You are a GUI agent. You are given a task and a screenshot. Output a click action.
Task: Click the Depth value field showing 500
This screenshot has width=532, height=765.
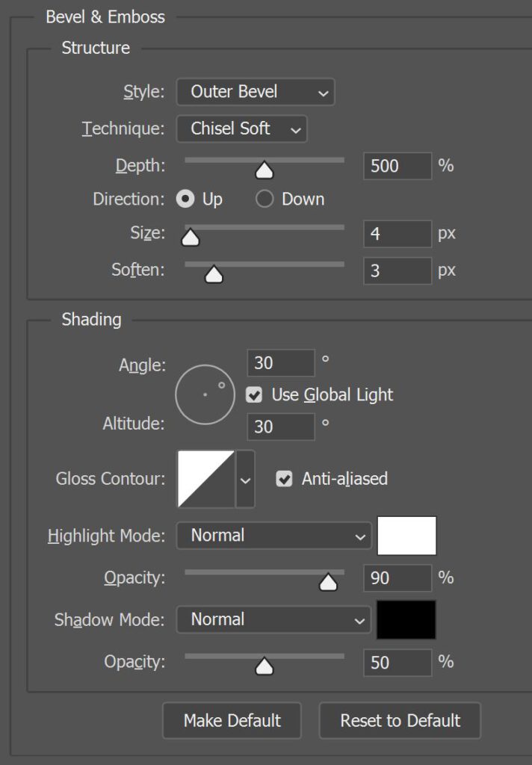(x=398, y=166)
